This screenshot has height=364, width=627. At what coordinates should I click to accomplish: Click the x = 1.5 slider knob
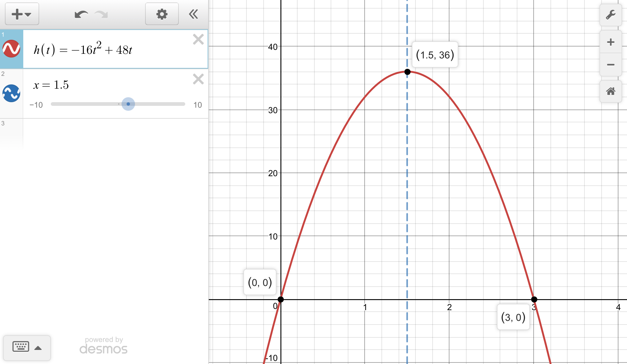point(128,104)
